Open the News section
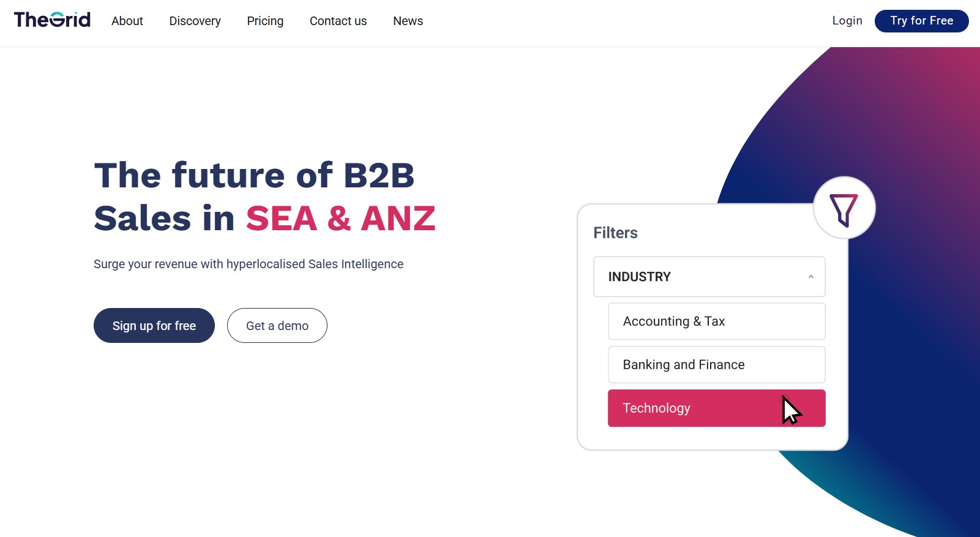980x537 pixels. (x=408, y=21)
